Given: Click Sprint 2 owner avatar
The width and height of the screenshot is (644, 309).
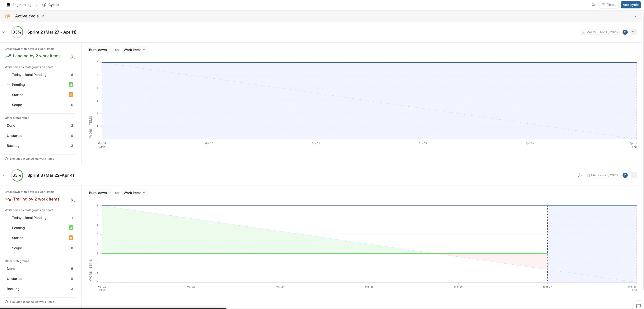Looking at the screenshot, I should 625,32.
